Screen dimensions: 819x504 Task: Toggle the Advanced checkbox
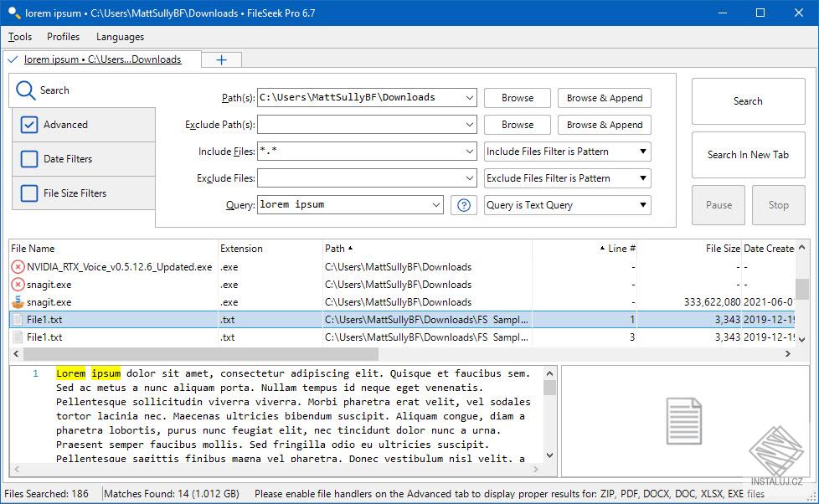tap(29, 125)
